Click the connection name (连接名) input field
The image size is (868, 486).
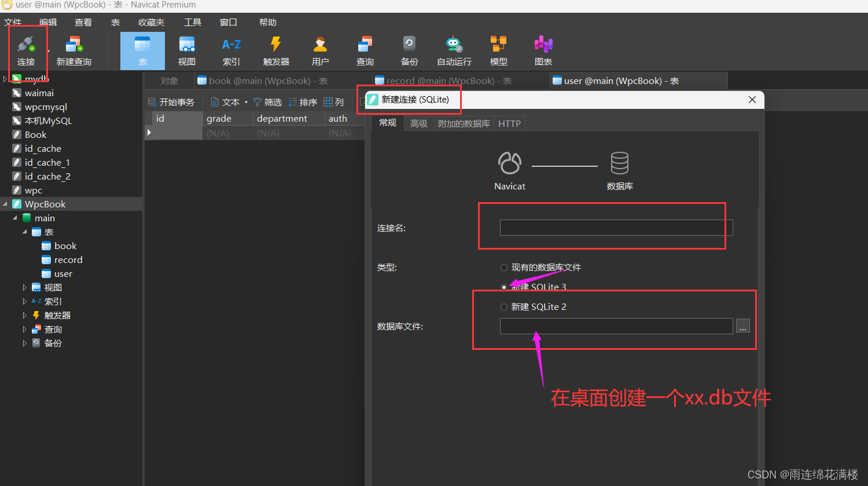pos(616,228)
